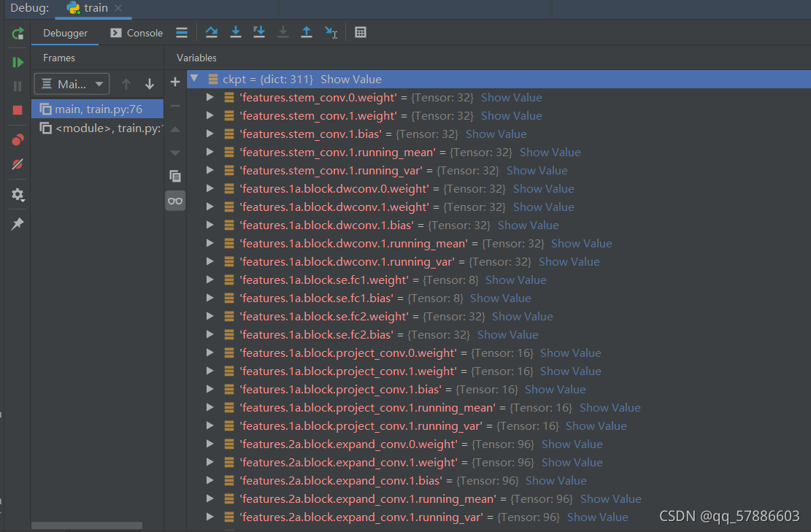Step over the current line
The height and width of the screenshot is (532, 811).
[211, 33]
